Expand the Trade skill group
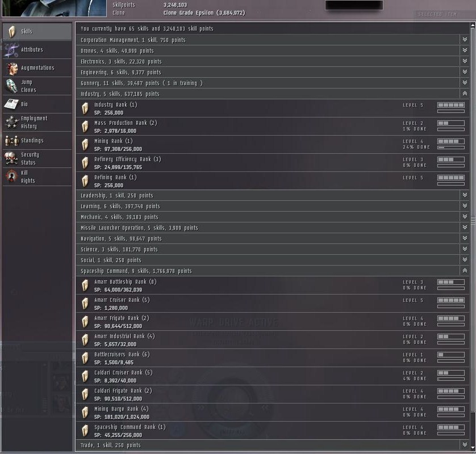476x454 pixels. point(272,445)
